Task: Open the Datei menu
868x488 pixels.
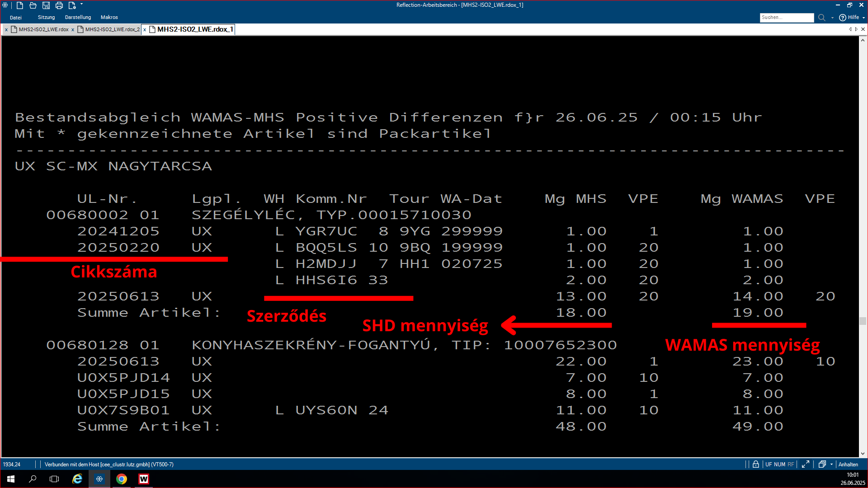Action: pyautogui.click(x=16, y=18)
